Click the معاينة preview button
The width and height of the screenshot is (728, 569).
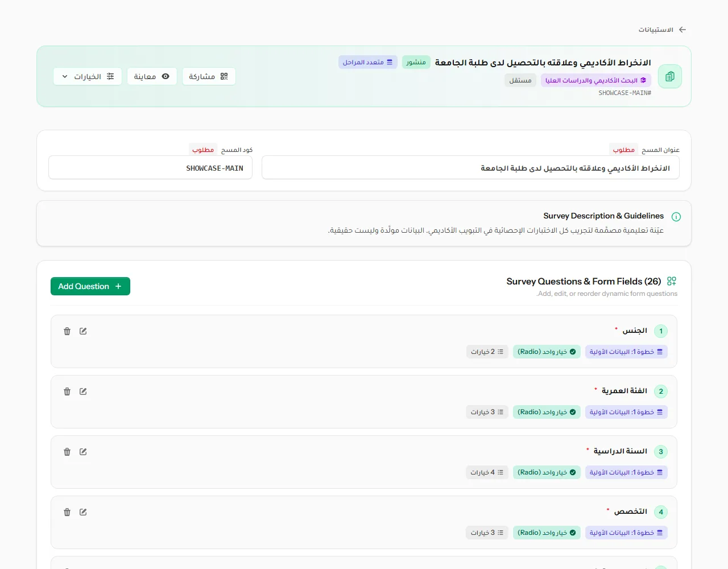[x=152, y=76]
